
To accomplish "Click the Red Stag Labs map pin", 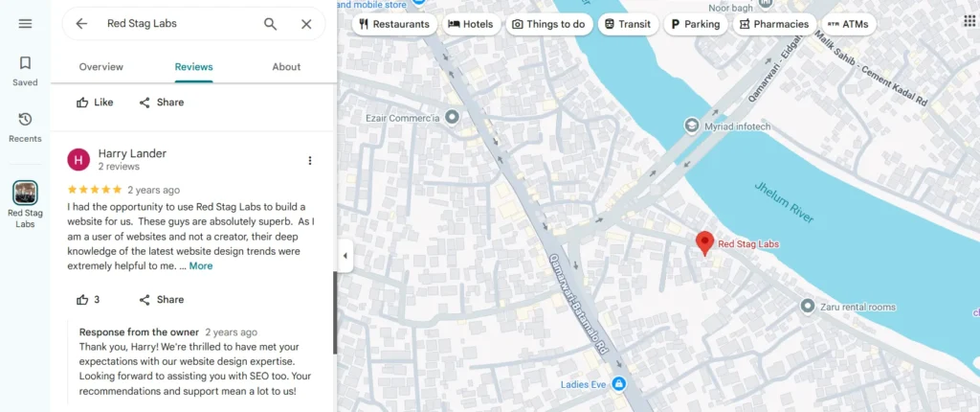I will (705, 243).
